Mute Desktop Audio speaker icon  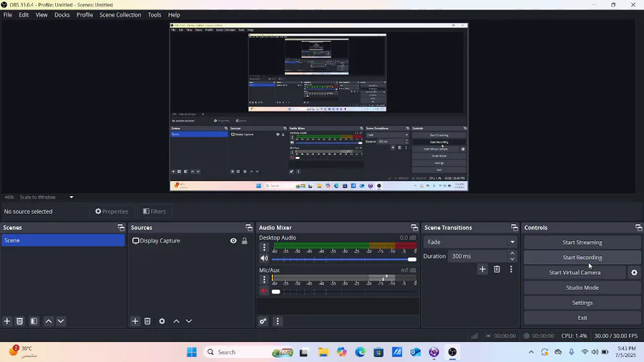click(264, 258)
